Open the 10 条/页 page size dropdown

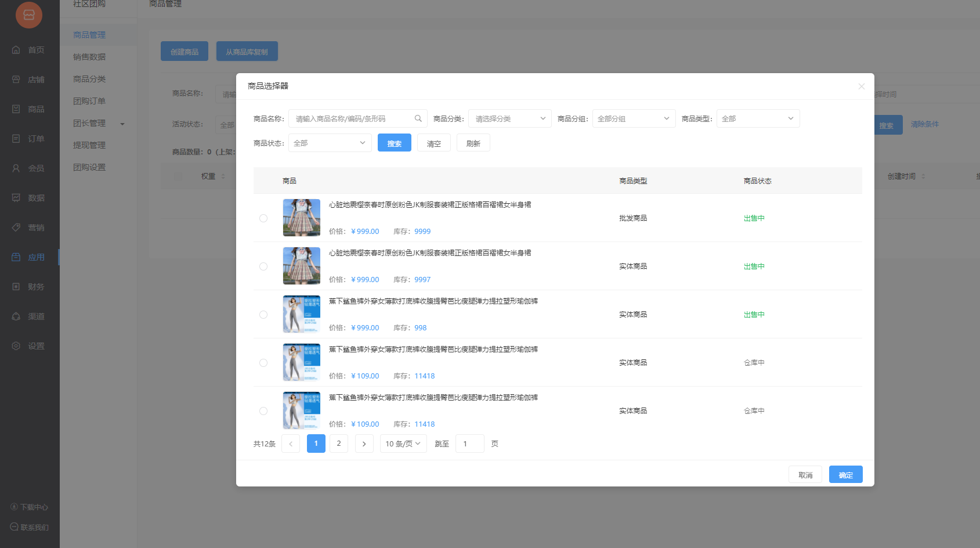tap(403, 444)
